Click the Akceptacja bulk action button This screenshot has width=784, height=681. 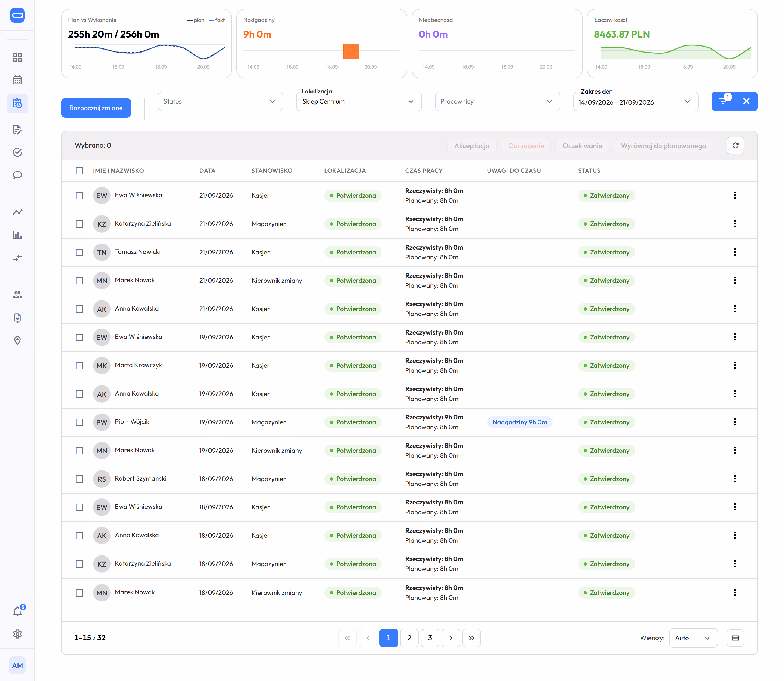click(472, 145)
